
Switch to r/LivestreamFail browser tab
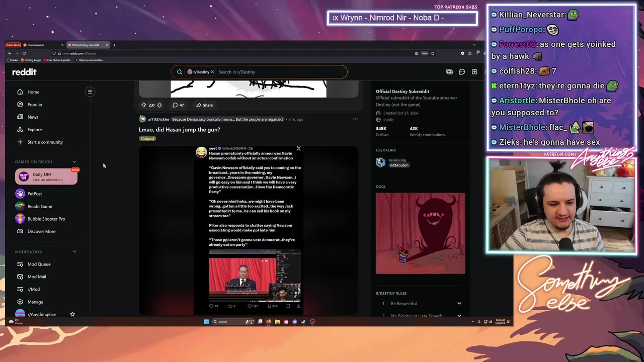tap(43, 45)
